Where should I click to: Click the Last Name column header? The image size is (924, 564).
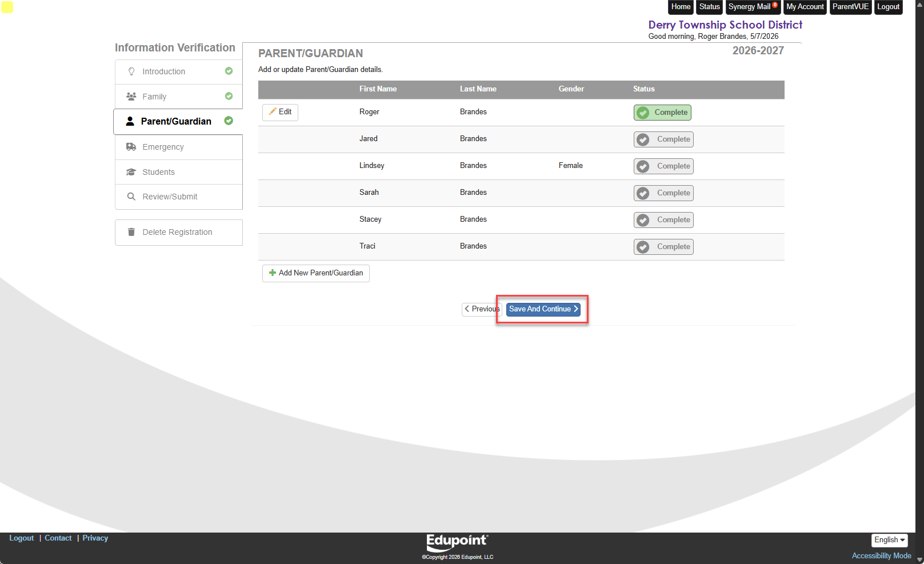point(478,89)
